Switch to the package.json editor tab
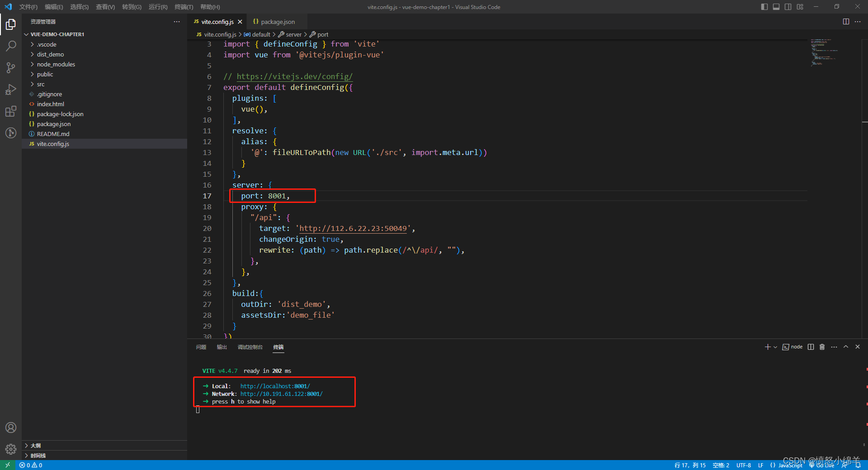The height and width of the screenshot is (470, 868). click(277, 22)
